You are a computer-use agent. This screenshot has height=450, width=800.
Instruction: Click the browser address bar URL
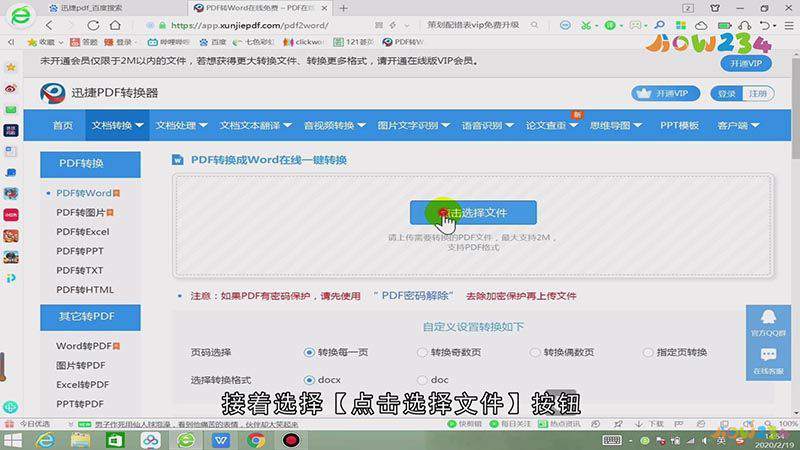[x=249, y=25]
